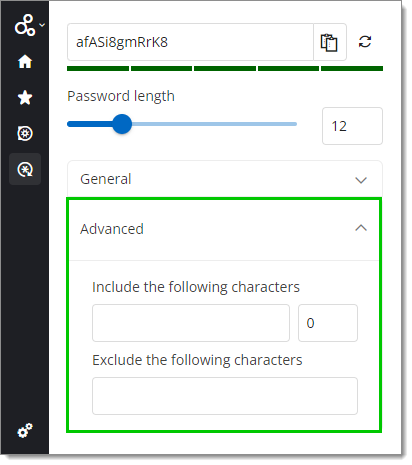Screen dimensions: 412x465
Task: Focus the generated password text field
Action: click(x=190, y=42)
